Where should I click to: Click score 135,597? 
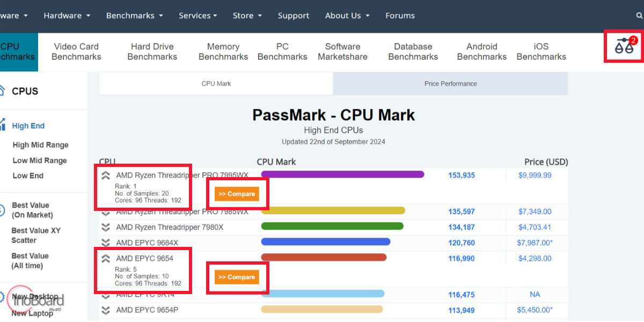462,212
